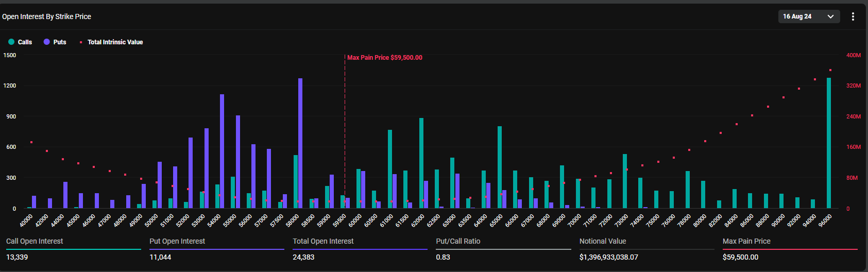Click the Max Pain Price $59,500.00 label
The image size is (868, 272).
[x=384, y=58]
